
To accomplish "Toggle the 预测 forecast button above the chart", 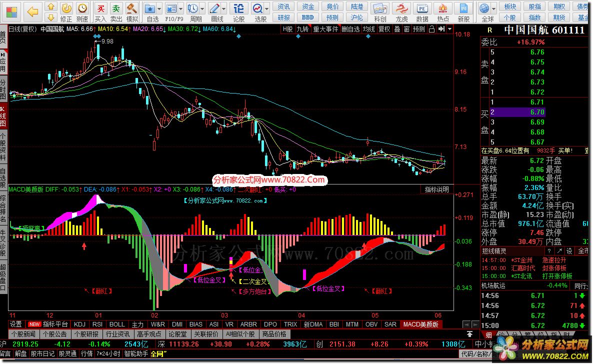I will pos(418,29).
